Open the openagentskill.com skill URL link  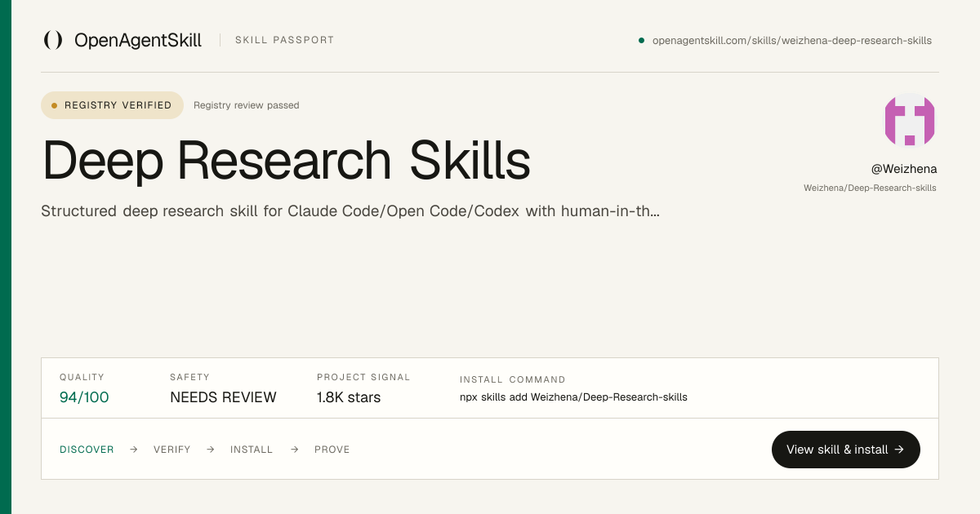pyautogui.click(x=791, y=40)
